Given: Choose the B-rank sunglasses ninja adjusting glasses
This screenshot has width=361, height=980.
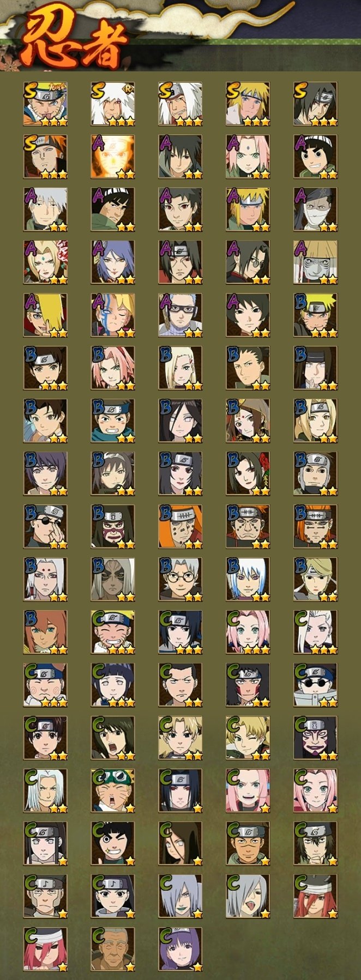Looking at the screenshot, I should click(45, 527).
